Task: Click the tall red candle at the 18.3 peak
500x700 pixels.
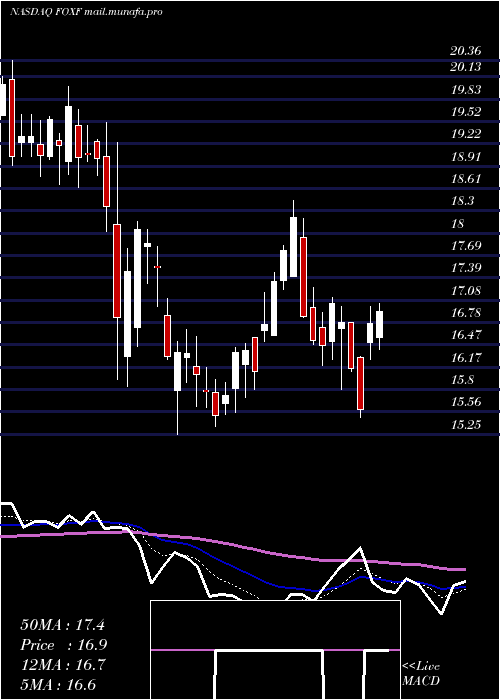Action: 304,277
